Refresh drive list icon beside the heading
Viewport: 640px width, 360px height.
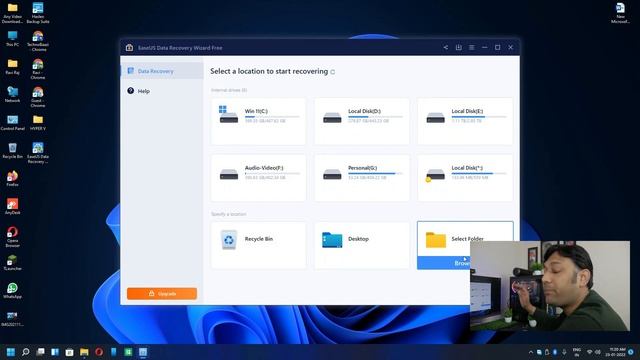click(x=333, y=72)
